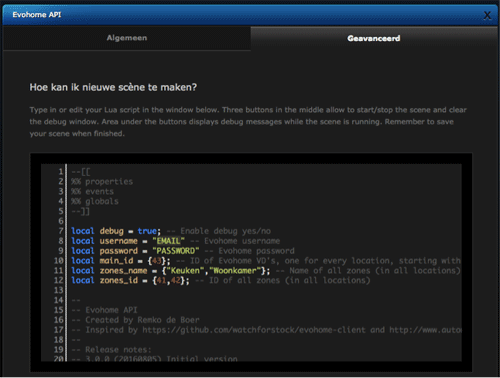Click the github.com URL comment on line 17
The image size is (500, 378).
pyautogui.click(x=254, y=330)
